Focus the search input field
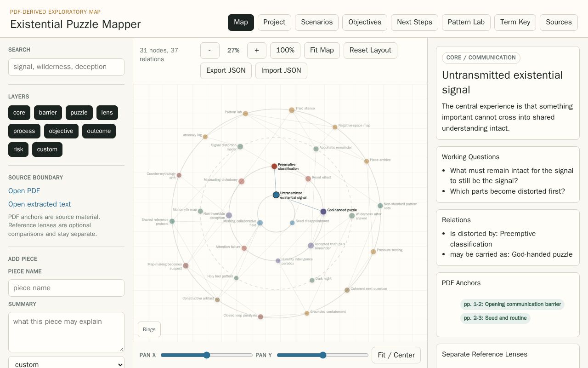 [x=66, y=67]
